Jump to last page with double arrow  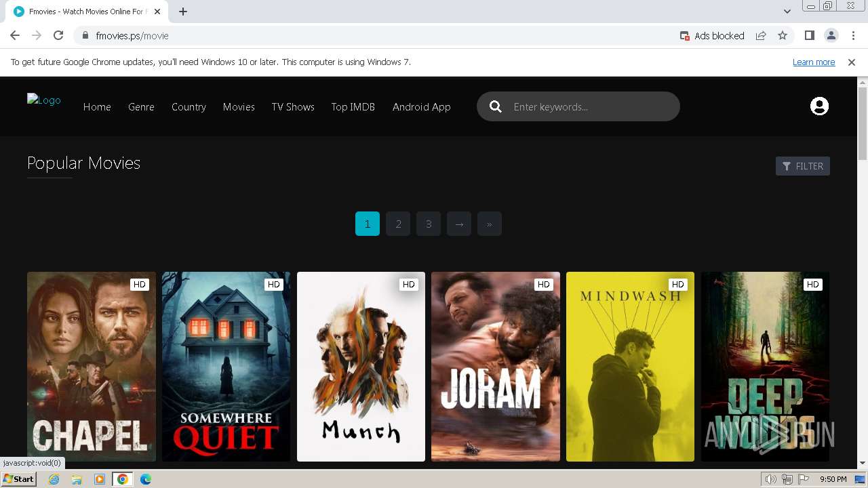click(490, 224)
